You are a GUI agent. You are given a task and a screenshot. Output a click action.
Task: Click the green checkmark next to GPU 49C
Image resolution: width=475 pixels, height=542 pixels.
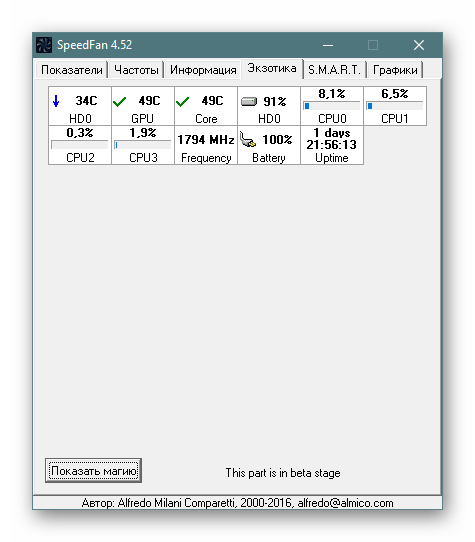[119, 102]
